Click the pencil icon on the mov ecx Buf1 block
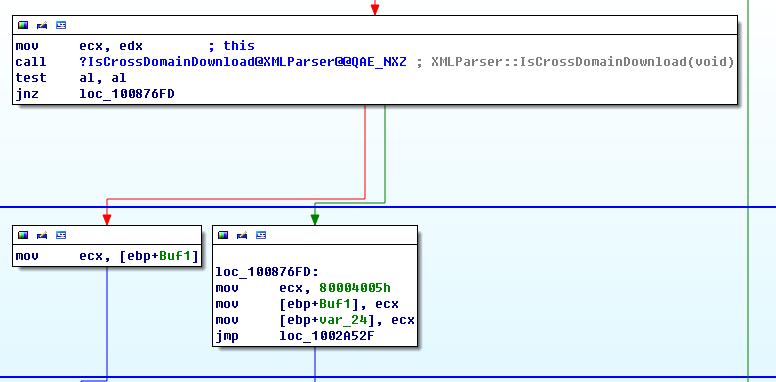 pyautogui.click(x=42, y=235)
